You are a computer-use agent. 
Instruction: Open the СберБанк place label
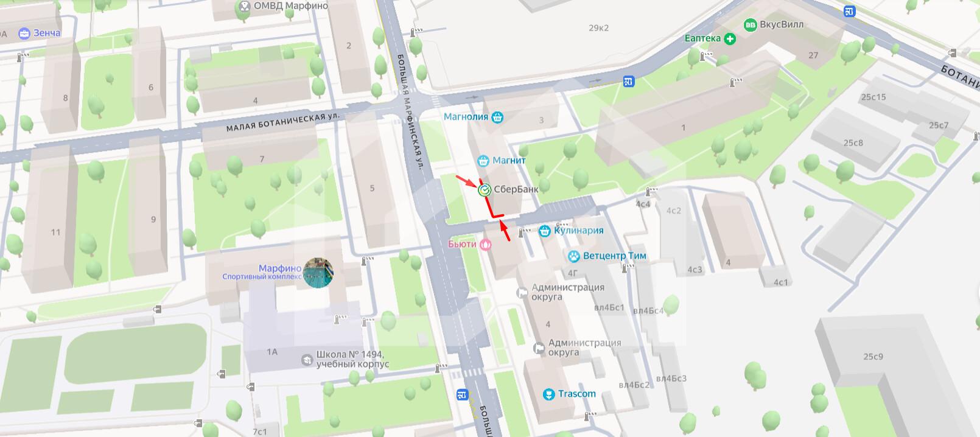(x=516, y=189)
